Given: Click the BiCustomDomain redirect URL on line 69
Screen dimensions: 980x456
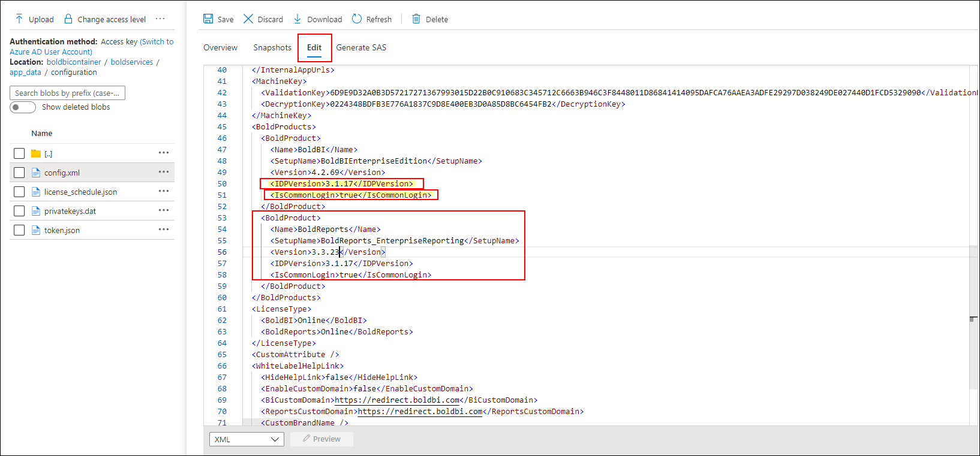Looking at the screenshot, I should 397,400.
